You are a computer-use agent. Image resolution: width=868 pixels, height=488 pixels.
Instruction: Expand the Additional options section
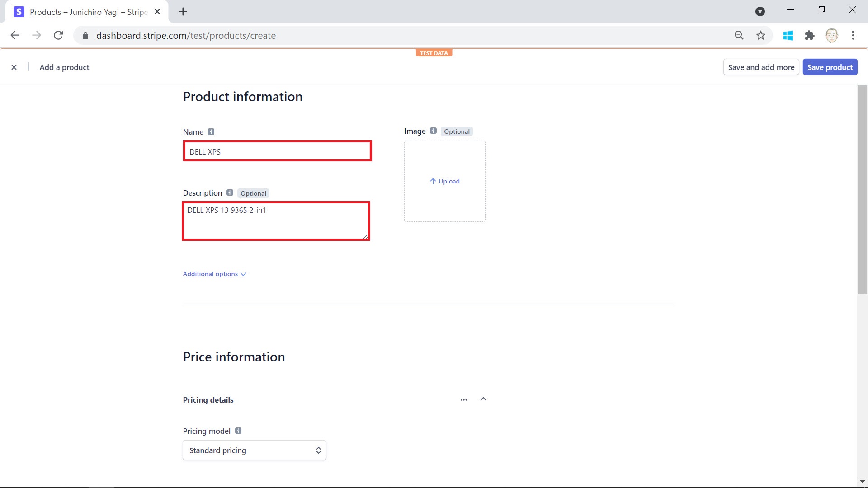214,274
